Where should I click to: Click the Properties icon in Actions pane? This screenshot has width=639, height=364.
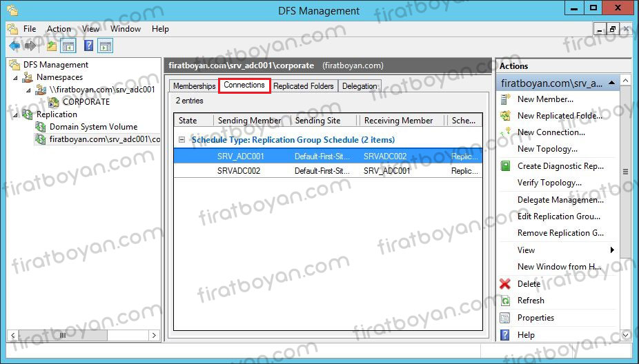pyautogui.click(x=505, y=318)
